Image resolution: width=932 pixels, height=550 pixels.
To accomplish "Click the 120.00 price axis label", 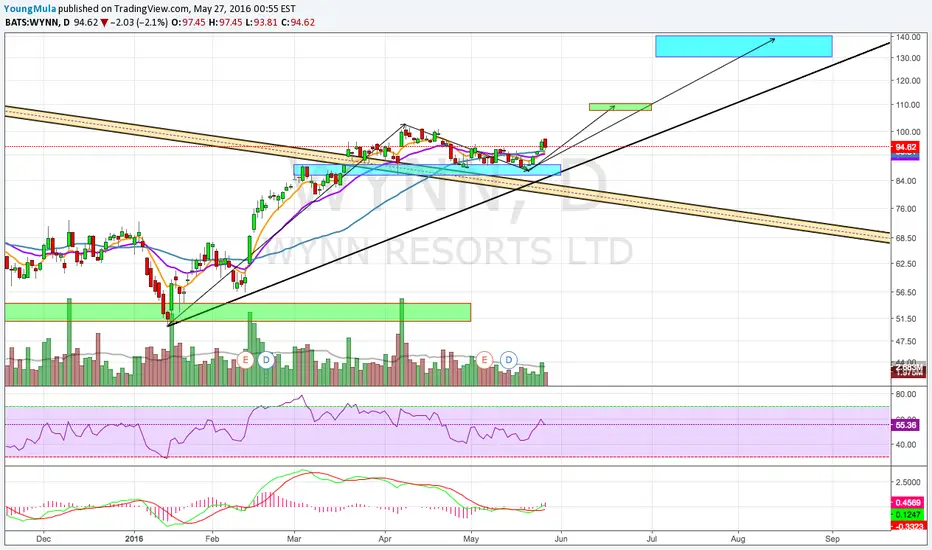I will click(908, 81).
